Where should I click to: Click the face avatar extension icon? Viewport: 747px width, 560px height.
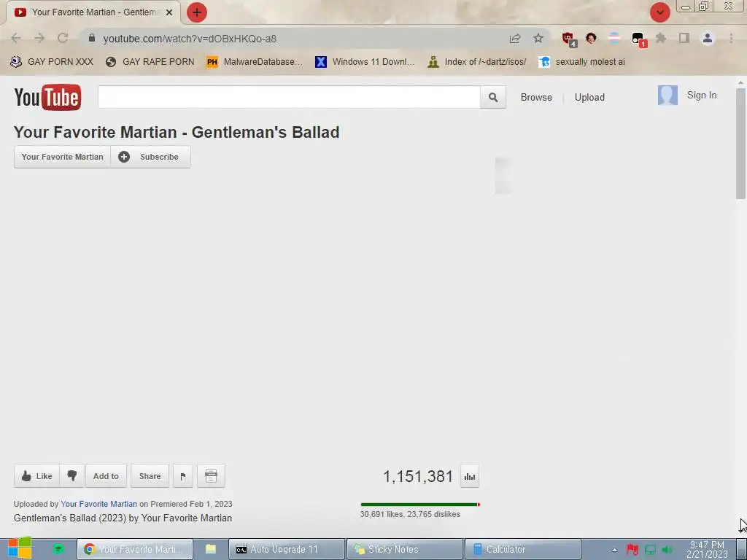pos(591,38)
